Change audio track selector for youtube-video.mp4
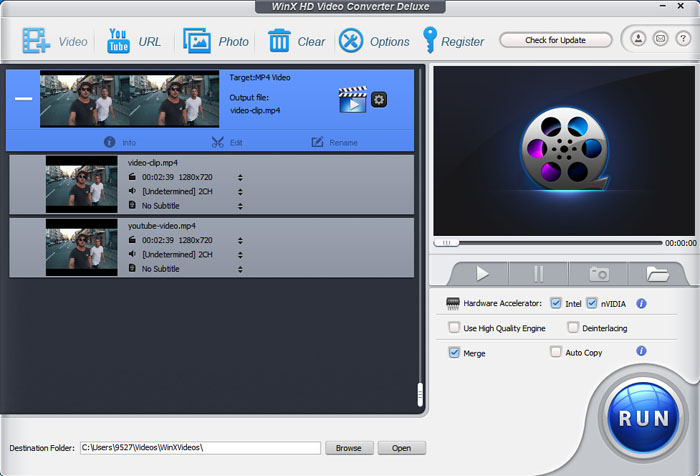700x476 pixels. pos(240,255)
